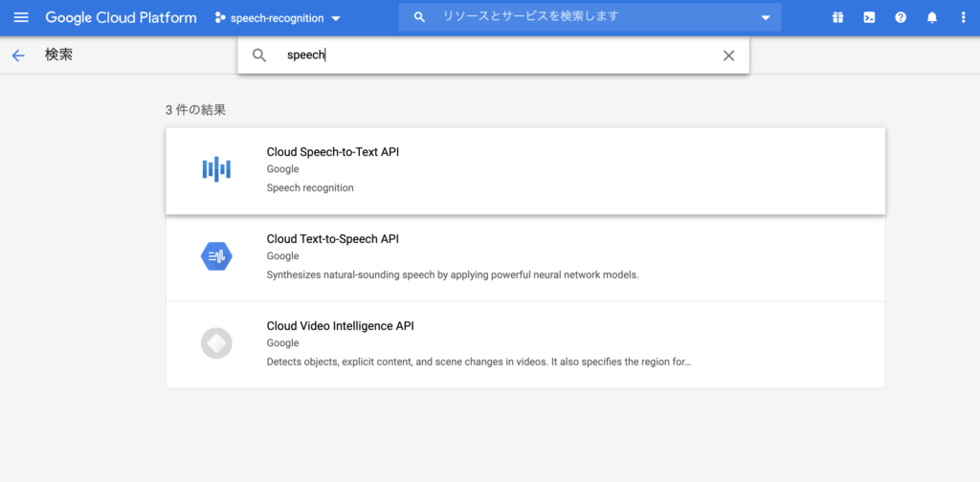Focus the API library search field containing speech
This screenshot has width=980, height=482.
[493, 55]
